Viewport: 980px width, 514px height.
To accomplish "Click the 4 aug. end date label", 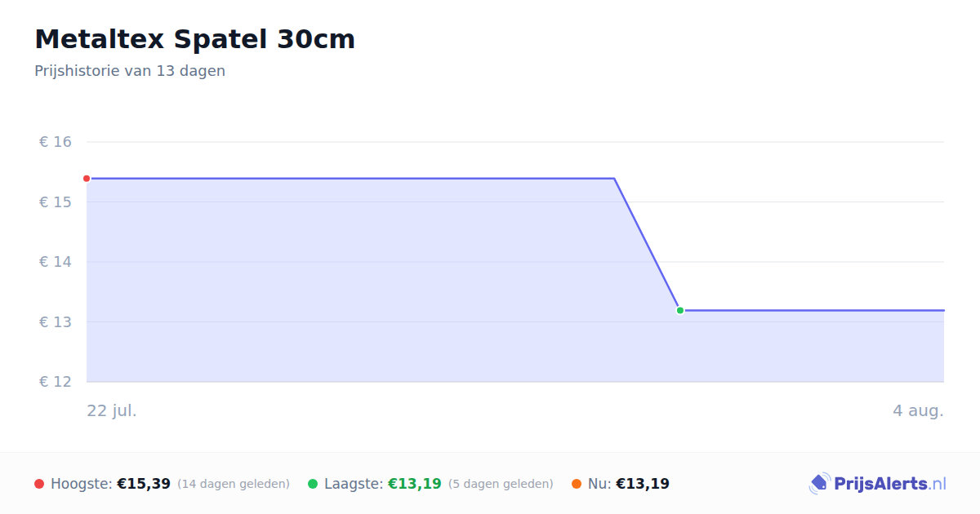I will (x=918, y=410).
